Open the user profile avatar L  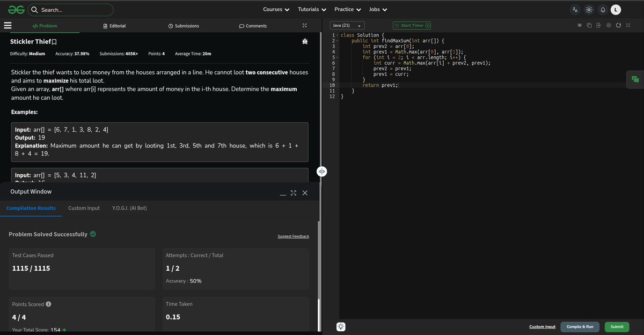coord(616,10)
